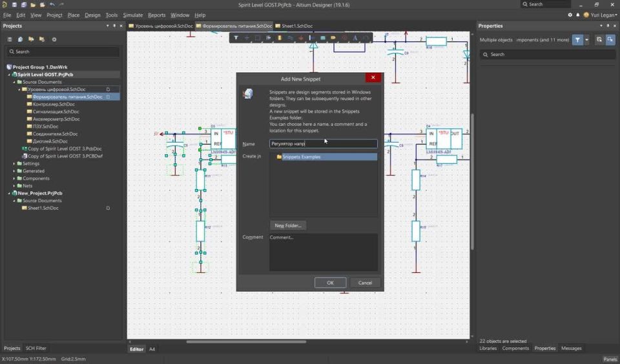620x364 pixels.
Task: Open the Design menu
Action: (x=92, y=15)
